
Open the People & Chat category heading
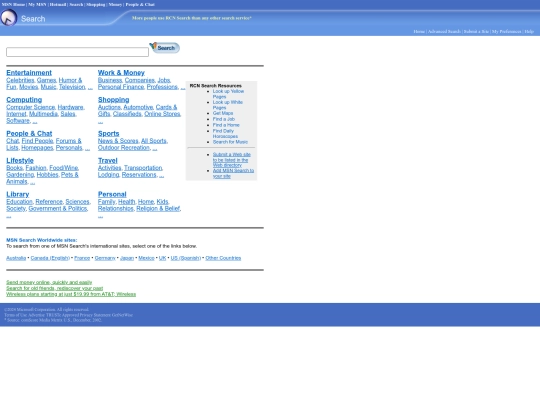[x=29, y=133]
